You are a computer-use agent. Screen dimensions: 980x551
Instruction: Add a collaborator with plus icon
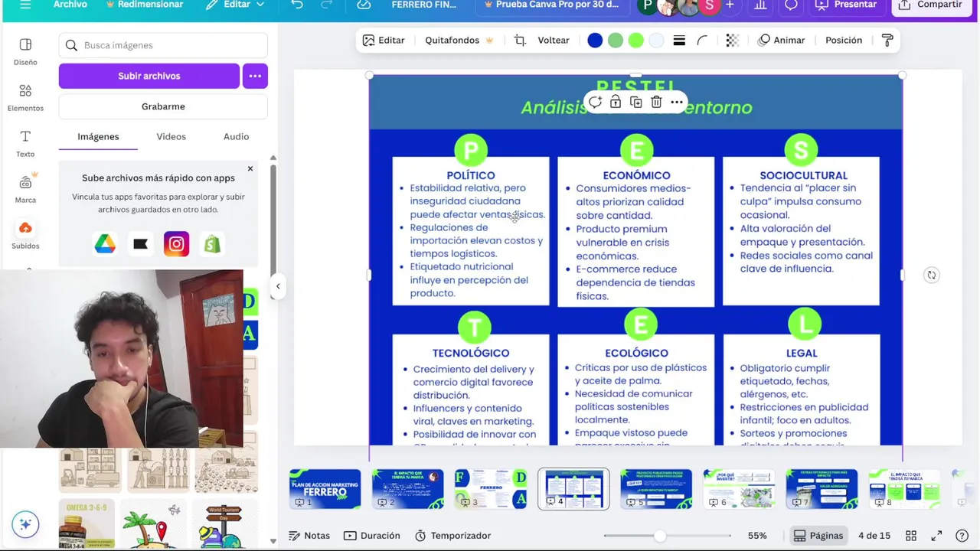coord(730,5)
